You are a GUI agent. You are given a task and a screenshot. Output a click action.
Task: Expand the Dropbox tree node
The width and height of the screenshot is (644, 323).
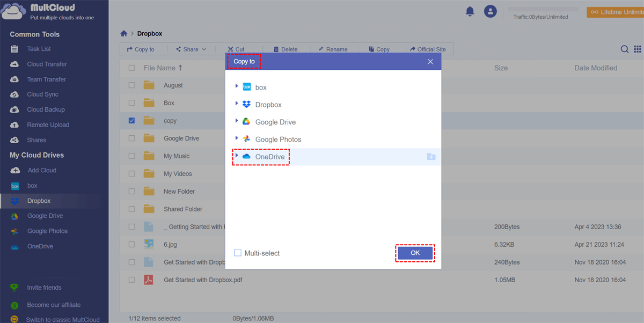tap(237, 104)
